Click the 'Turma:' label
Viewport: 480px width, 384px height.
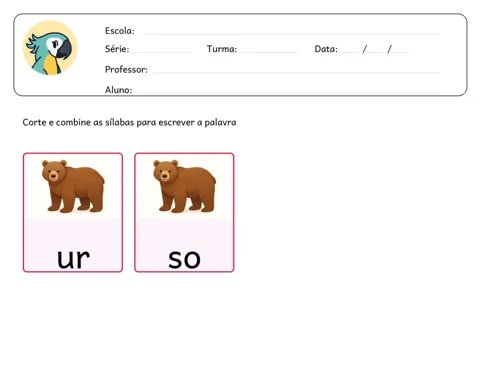click(222, 49)
